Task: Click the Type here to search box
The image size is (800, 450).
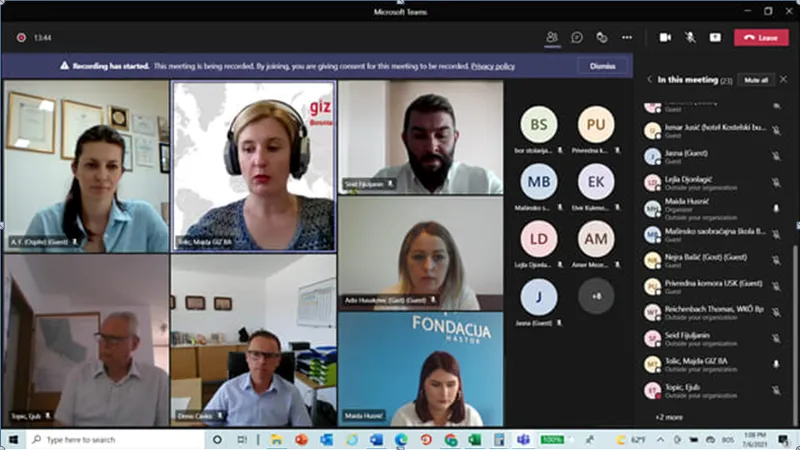Action: pyautogui.click(x=115, y=439)
